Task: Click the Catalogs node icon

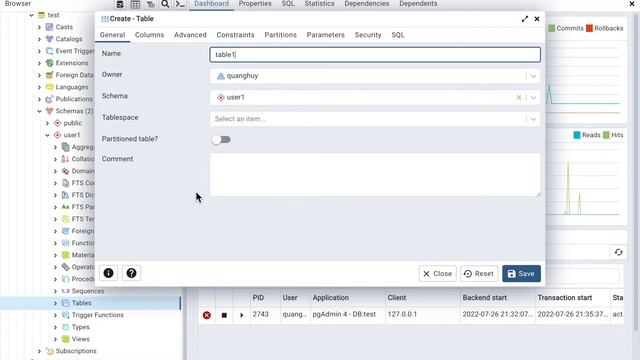Action: (x=49, y=39)
